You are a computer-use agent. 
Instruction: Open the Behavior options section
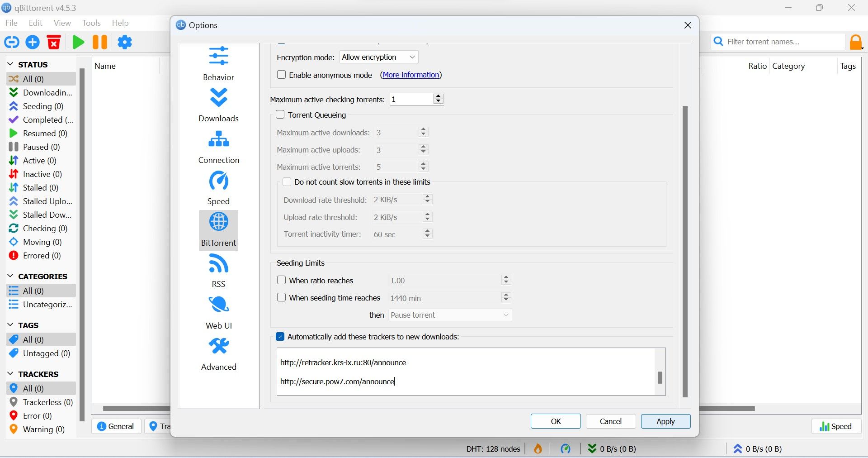pos(218,63)
